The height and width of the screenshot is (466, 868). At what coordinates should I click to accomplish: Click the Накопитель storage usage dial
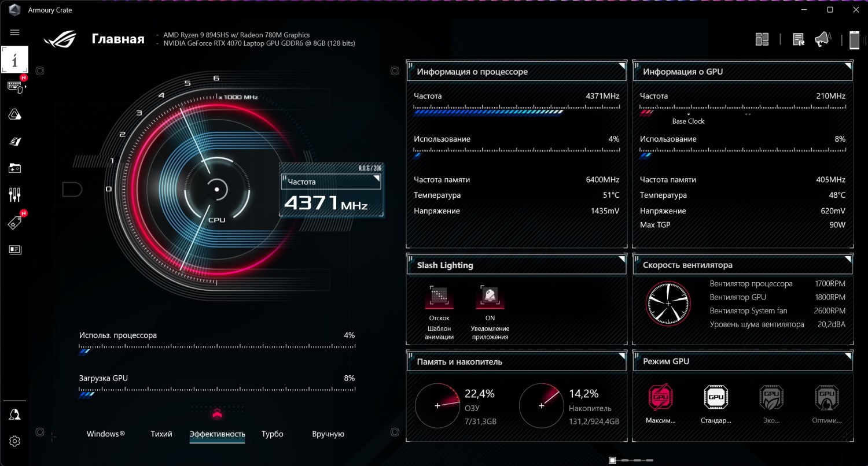(x=542, y=405)
